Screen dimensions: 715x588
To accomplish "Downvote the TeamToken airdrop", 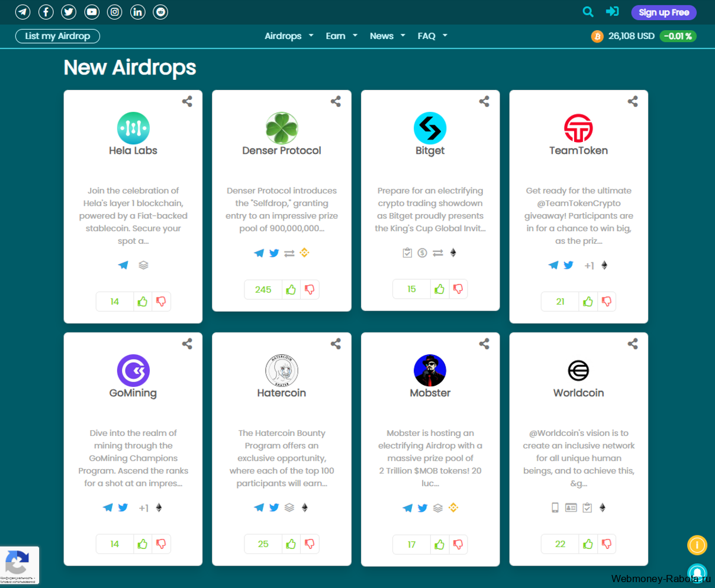I will 607,302.
